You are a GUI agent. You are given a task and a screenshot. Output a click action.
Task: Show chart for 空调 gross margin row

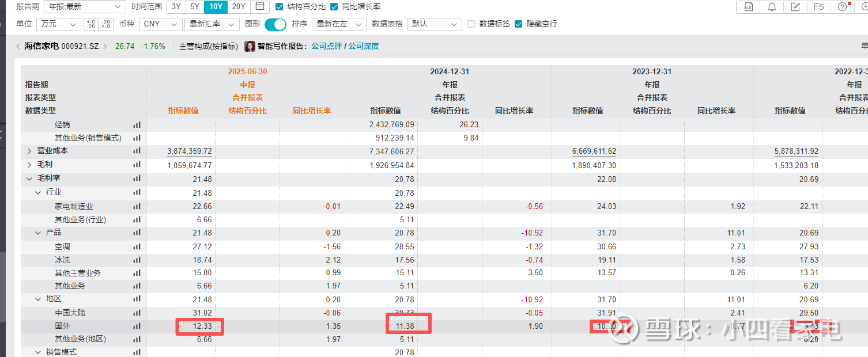click(137, 246)
